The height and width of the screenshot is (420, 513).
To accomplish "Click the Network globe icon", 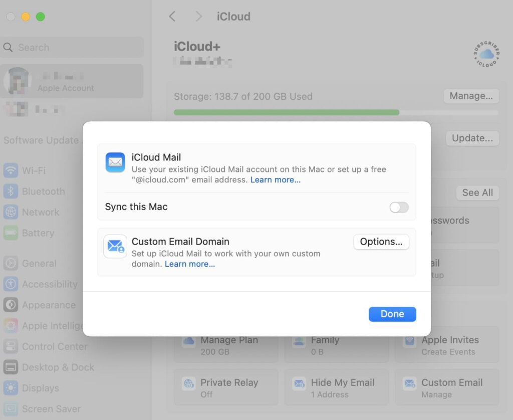I will (11, 212).
